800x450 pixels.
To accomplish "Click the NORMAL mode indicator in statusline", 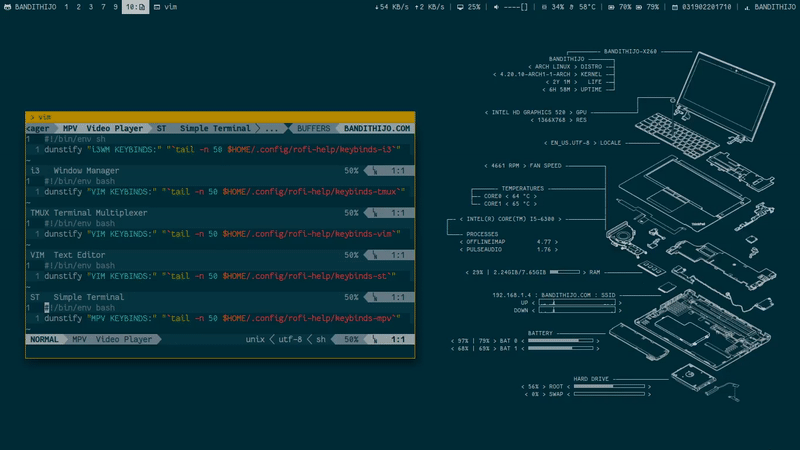I will click(44, 339).
